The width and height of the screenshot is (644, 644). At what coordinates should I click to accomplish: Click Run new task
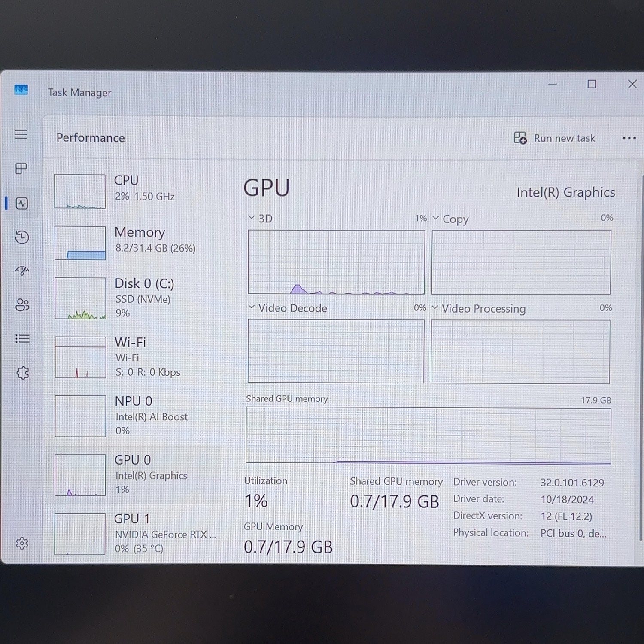555,138
